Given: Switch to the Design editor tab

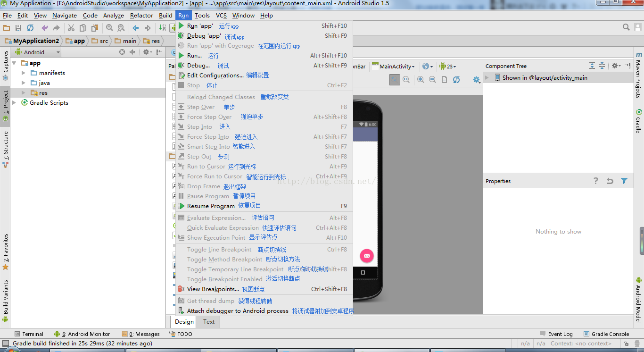Looking at the screenshot, I should tap(184, 322).
